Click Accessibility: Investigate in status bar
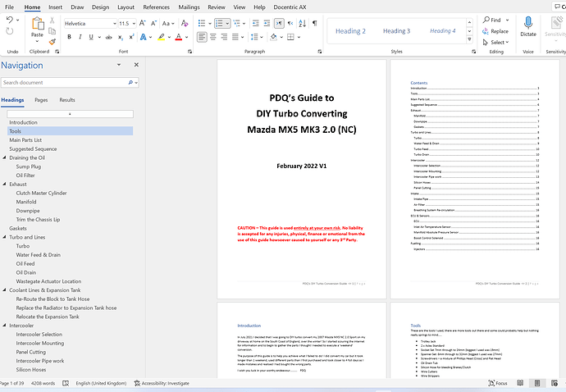Viewport: 566px width, 392px height. pos(162,383)
